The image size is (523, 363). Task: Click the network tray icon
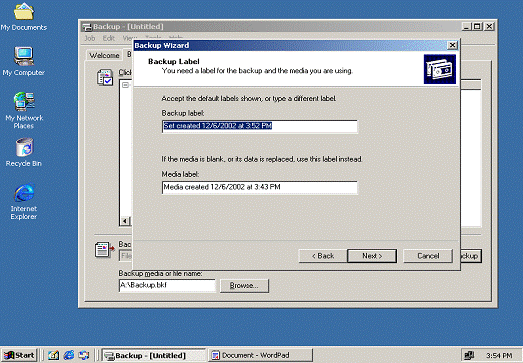tap(469, 355)
